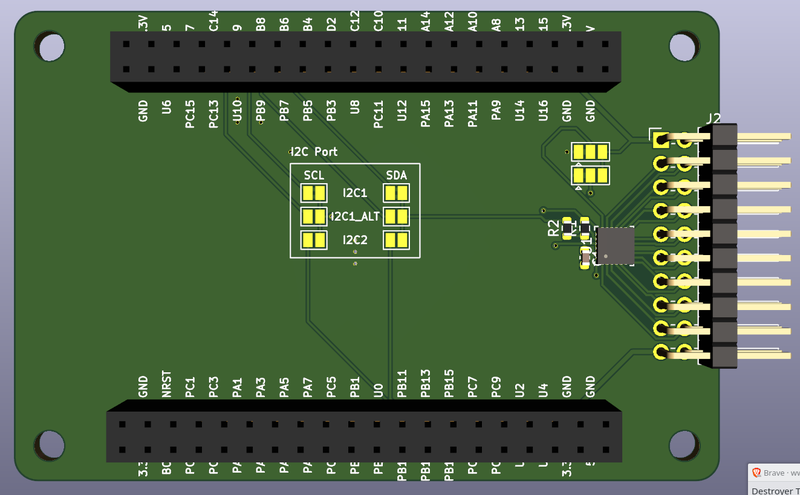Click the Brave logo in the notification
Screen dimensions: 800x495
coord(757,472)
